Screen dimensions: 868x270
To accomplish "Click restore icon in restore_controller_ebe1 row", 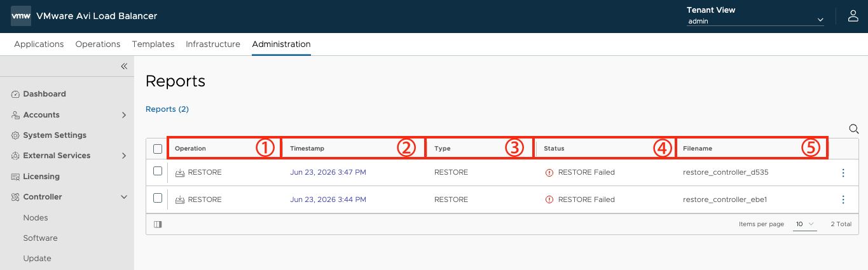I will pyautogui.click(x=180, y=199).
